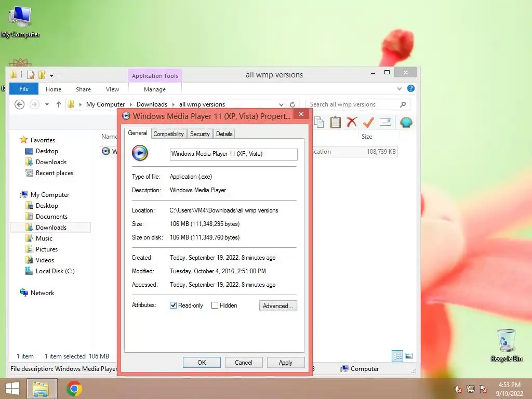
Task: Select My Computer in navigation pane
Action: [x=49, y=195]
